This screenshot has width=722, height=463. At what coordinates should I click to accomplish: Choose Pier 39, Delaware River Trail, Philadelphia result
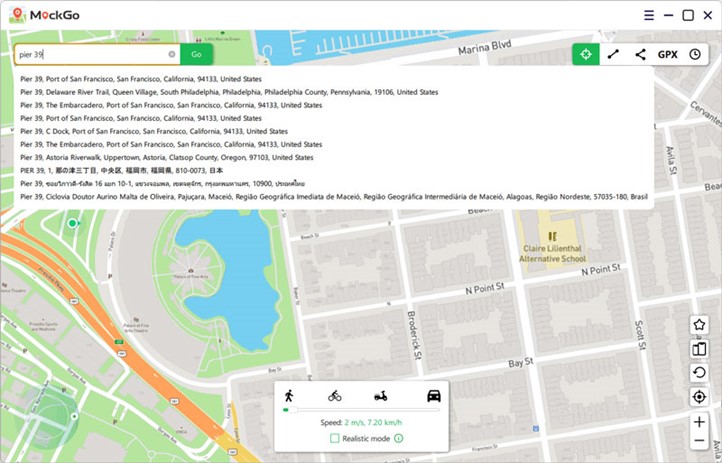(229, 92)
